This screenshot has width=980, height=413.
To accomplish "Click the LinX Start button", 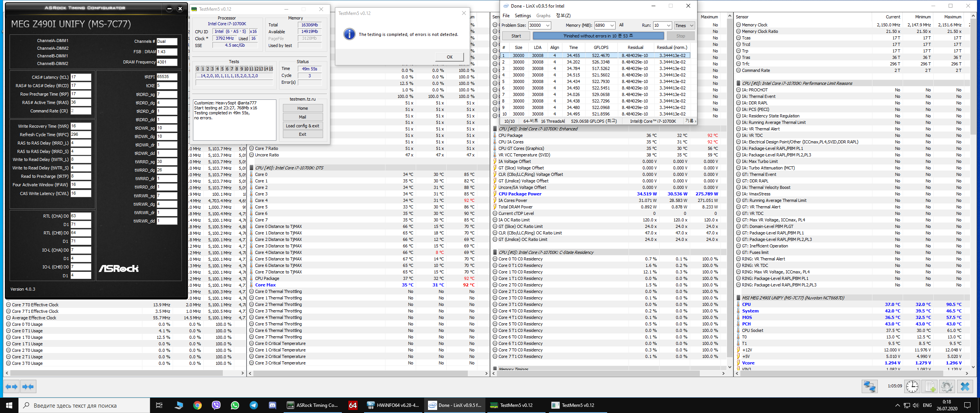I will click(x=516, y=36).
